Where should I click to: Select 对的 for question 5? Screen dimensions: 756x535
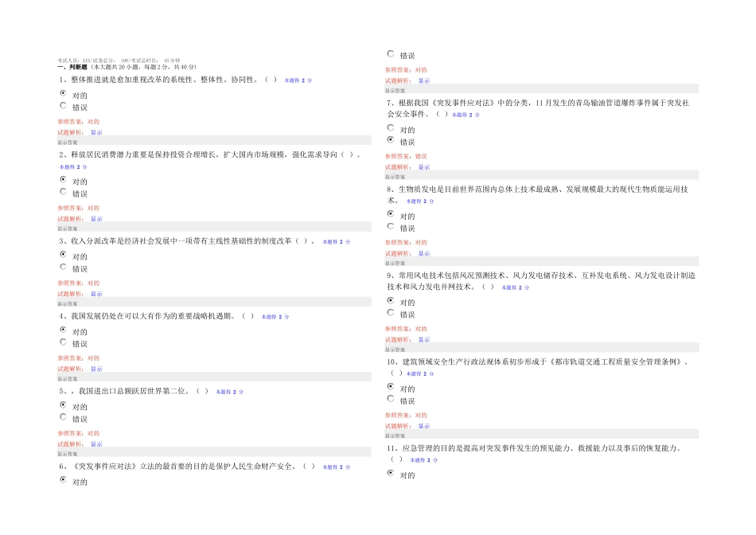coord(63,404)
